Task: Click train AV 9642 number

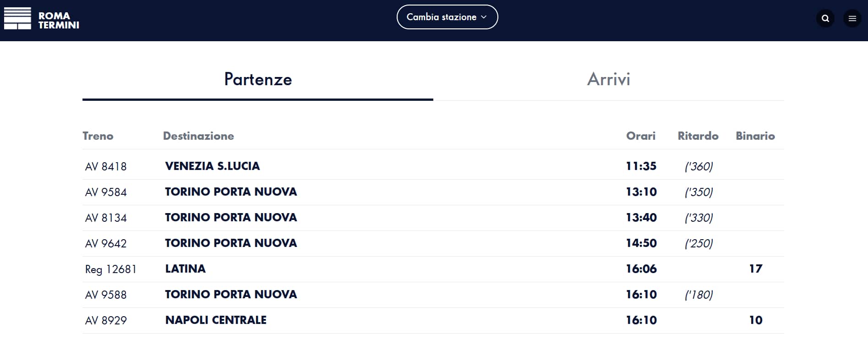Action: (x=106, y=243)
